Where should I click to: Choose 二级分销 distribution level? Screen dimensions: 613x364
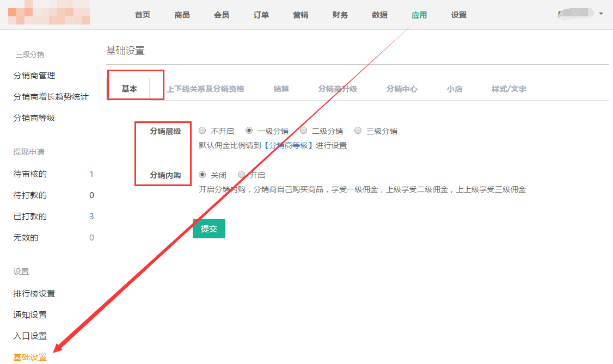coord(304,131)
